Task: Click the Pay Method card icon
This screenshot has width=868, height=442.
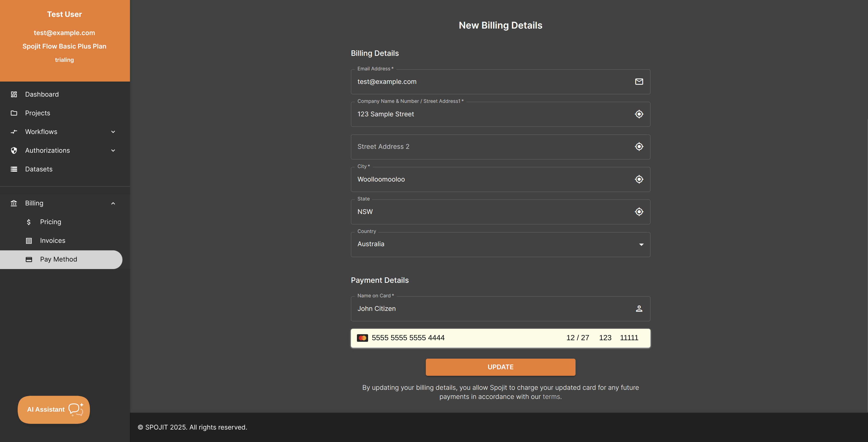Action: (x=29, y=259)
